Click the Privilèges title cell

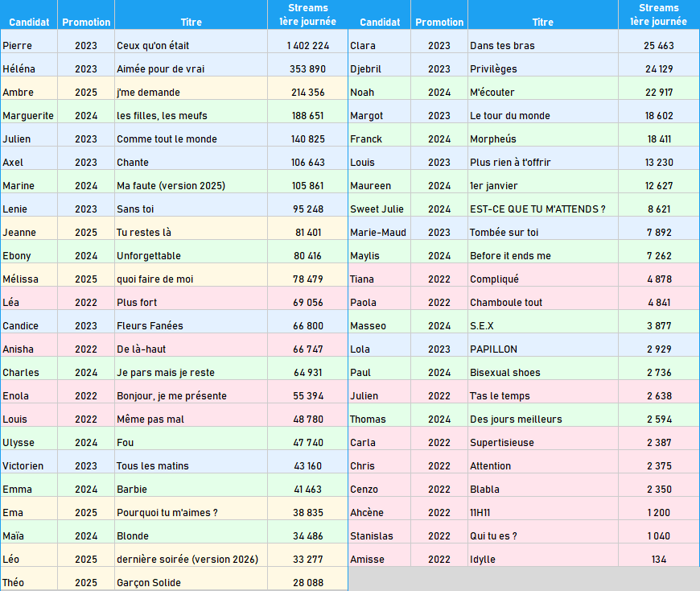[543, 64]
